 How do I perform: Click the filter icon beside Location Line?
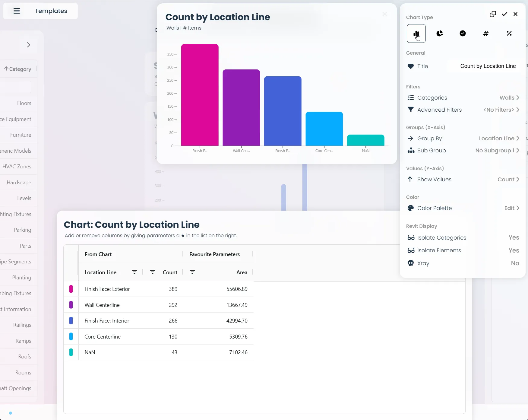point(134,272)
